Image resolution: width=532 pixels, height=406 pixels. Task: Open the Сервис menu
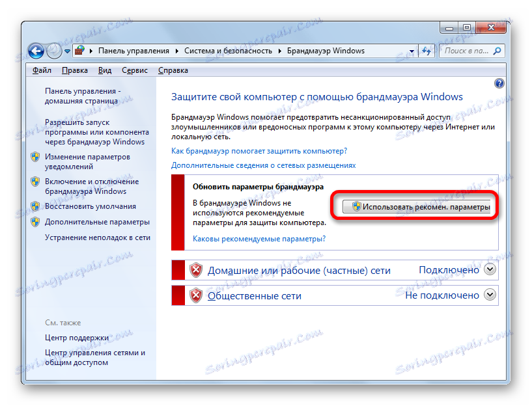tap(134, 70)
